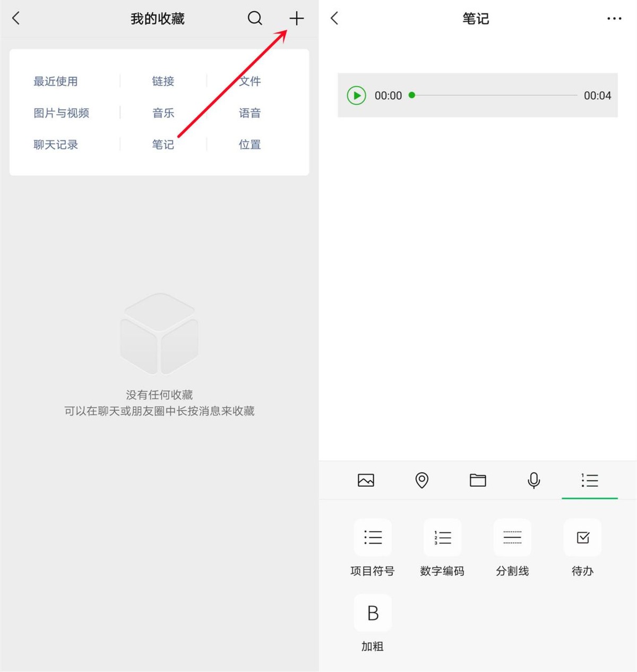This screenshot has width=637, height=672.
Task: Insert a 分割线 divider
Action: coord(512,537)
